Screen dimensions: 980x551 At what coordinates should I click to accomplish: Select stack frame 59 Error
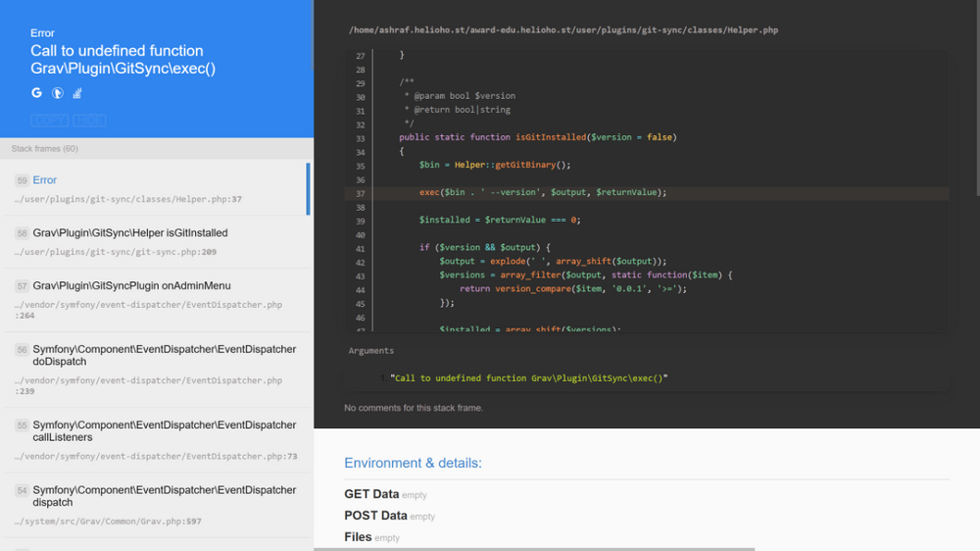click(x=156, y=189)
